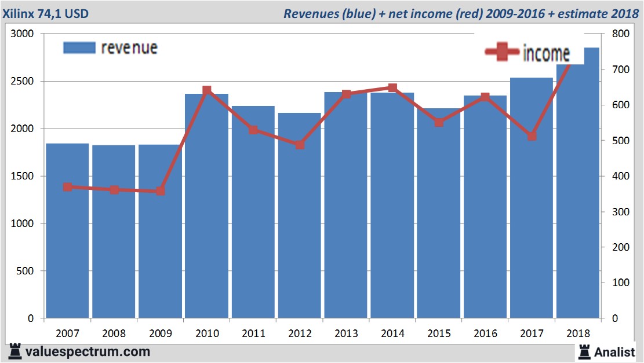Click the 300 income axis value
Image resolution: width=644 pixels, height=363 pixels.
[x=621, y=212]
